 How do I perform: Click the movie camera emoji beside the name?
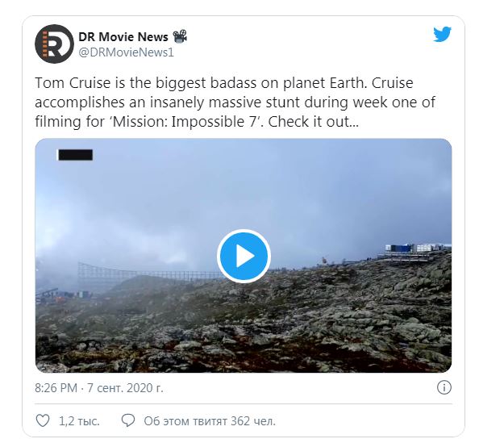point(181,36)
